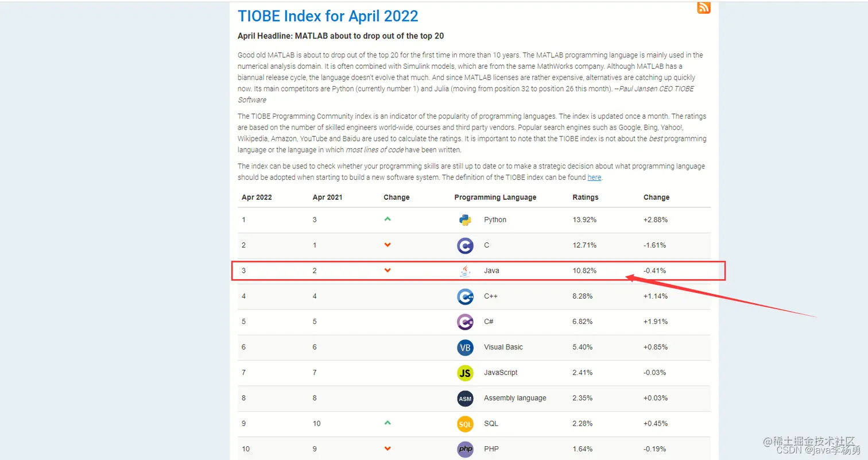Click the +1.14% change value
Image resolution: width=868 pixels, height=460 pixels.
coord(656,296)
